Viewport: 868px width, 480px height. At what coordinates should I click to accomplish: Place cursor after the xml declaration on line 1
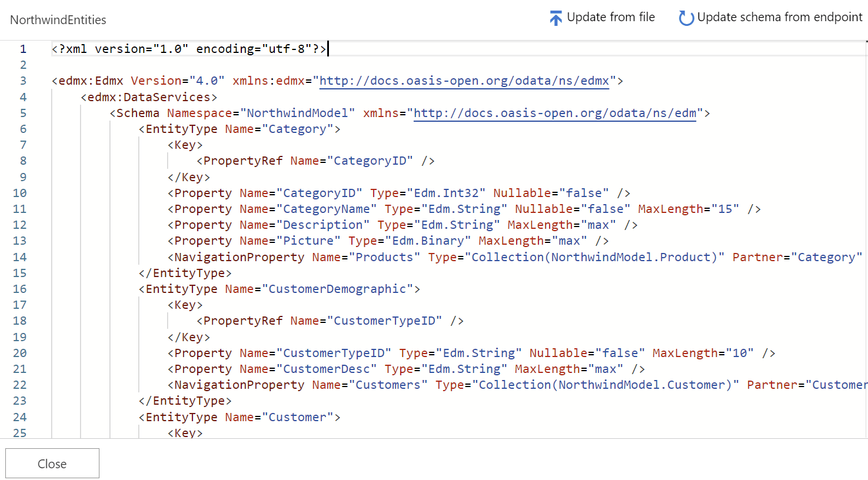click(x=328, y=49)
